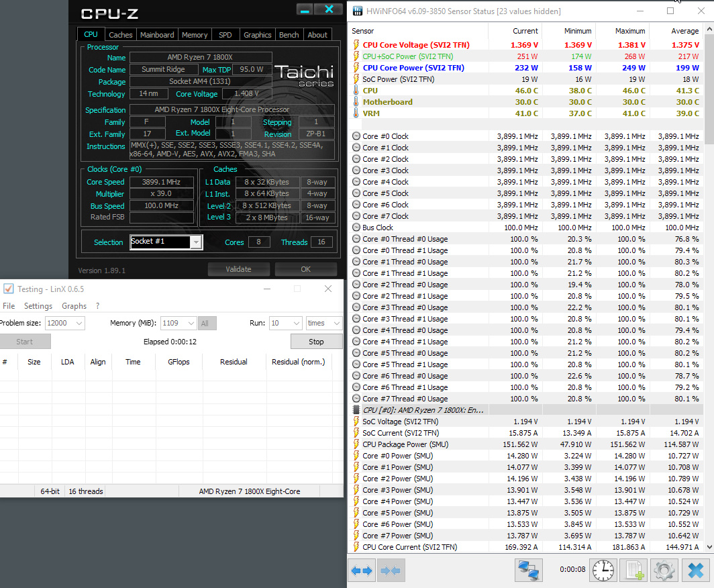Open LinX Memory (MiB) dropdown
Image resolution: width=714 pixels, height=588 pixels.
click(x=191, y=323)
